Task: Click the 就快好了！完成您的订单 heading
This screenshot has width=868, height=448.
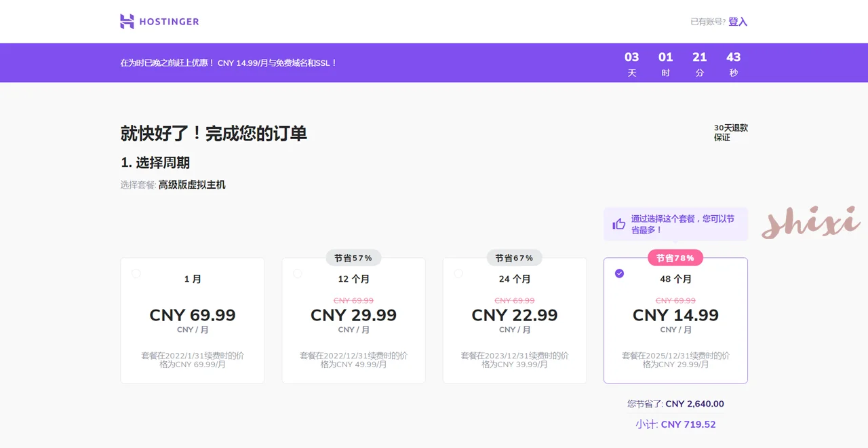Action: [x=214, y=133]
